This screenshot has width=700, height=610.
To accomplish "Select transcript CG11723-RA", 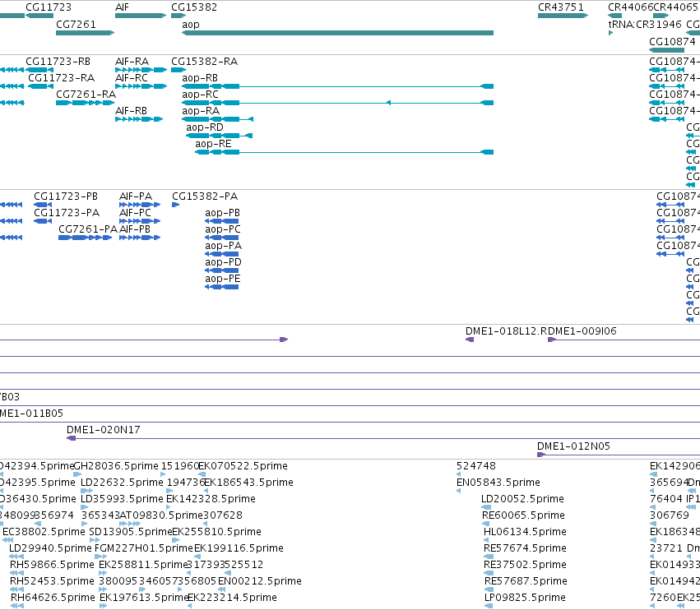I will pos(40,86).
